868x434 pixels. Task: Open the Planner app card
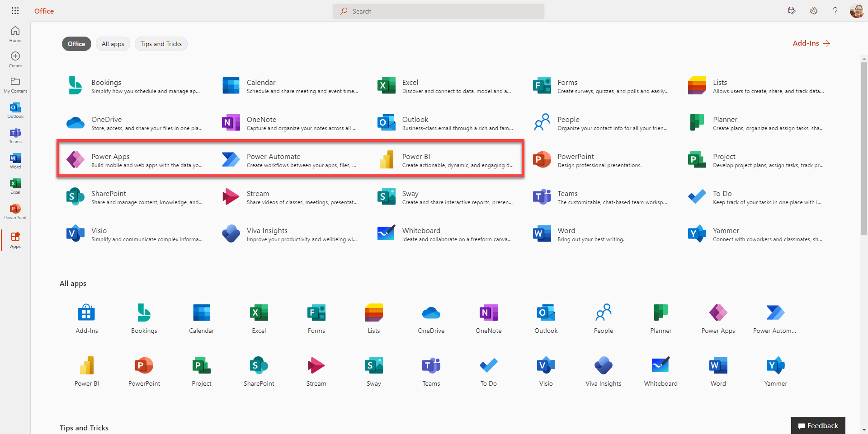point(756,123)
